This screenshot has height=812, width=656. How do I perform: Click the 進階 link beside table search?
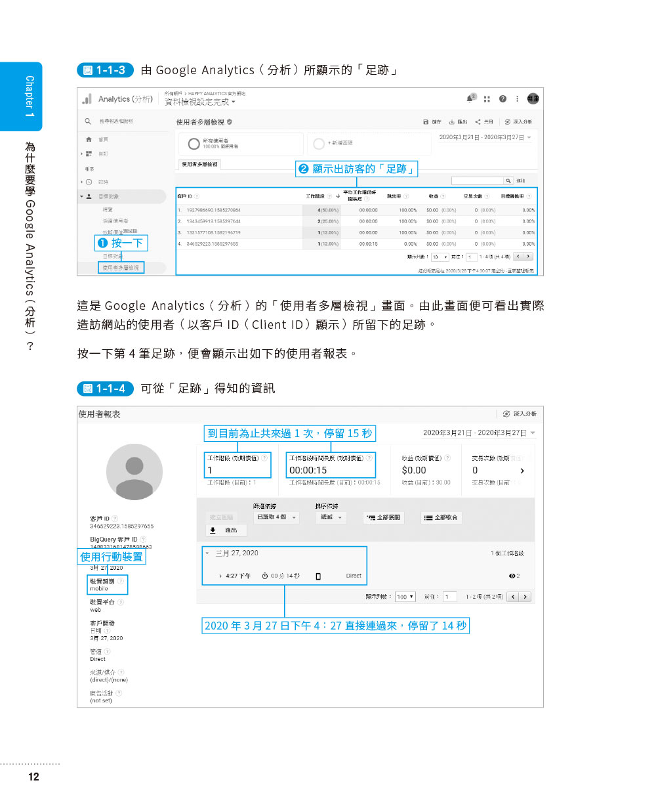(520, 181)
